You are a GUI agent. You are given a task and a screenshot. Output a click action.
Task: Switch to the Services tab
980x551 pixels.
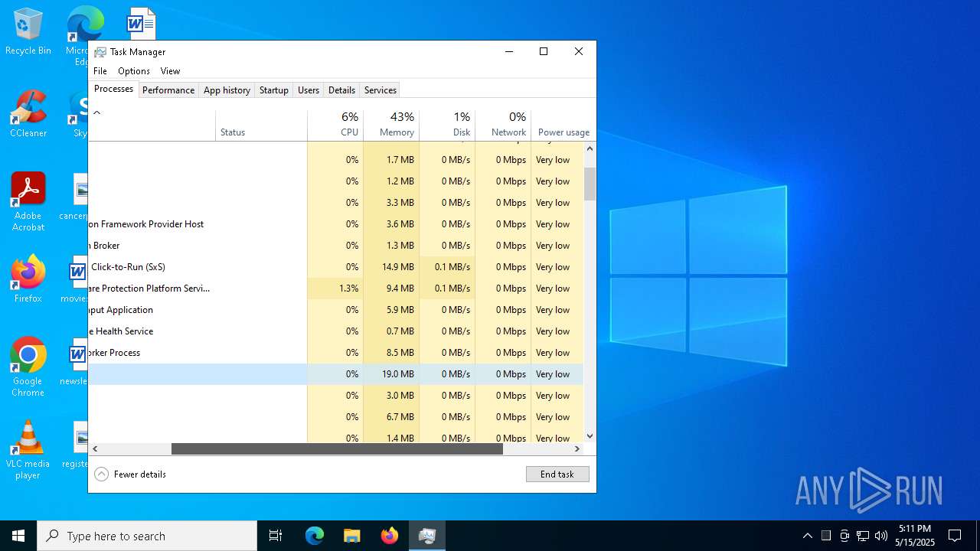(x=381, y=90)
